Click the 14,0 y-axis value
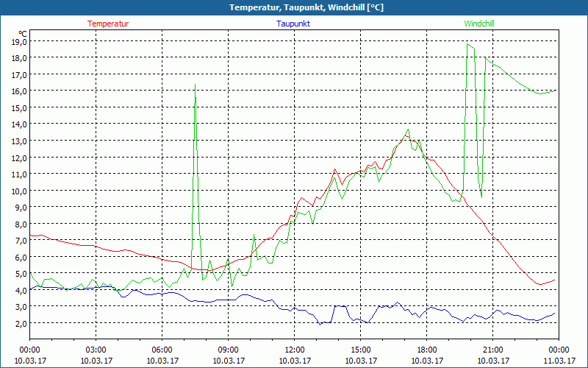The image size is (588, 368). tap(20, 124)
